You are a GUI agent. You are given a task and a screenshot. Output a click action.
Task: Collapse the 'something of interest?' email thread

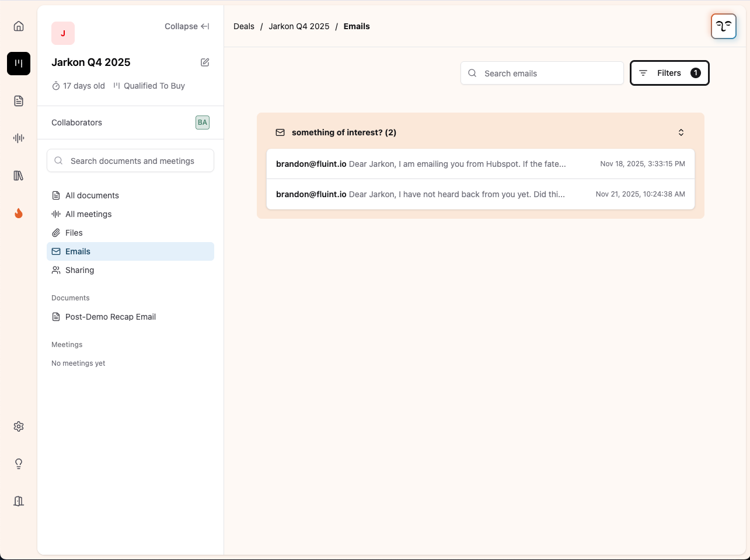[681, 132]
